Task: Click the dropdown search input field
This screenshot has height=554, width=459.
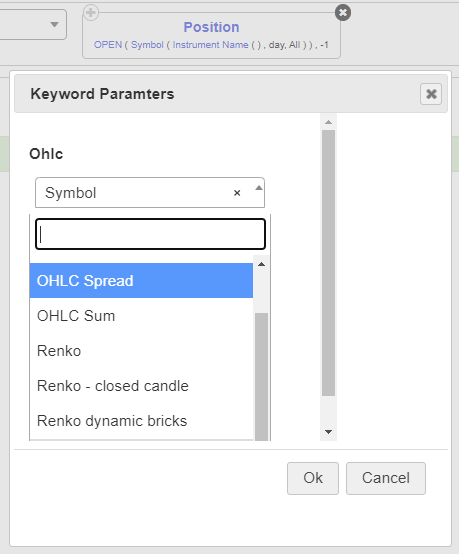Action: click(150, 234)
